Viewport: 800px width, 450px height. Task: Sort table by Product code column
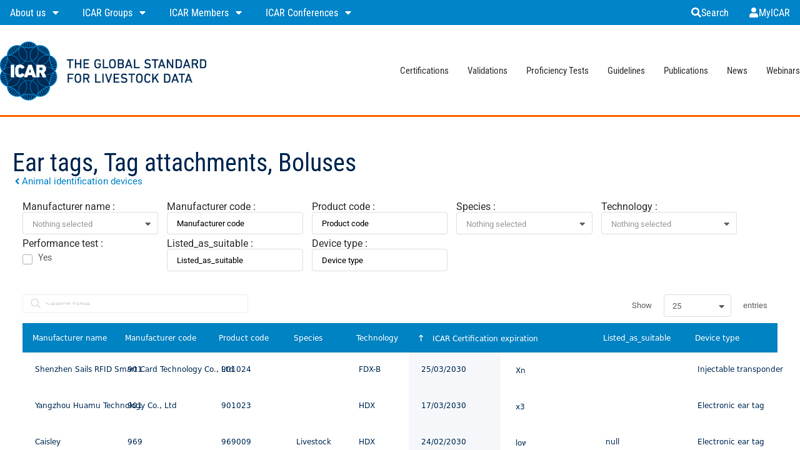[x=243, y=338]
